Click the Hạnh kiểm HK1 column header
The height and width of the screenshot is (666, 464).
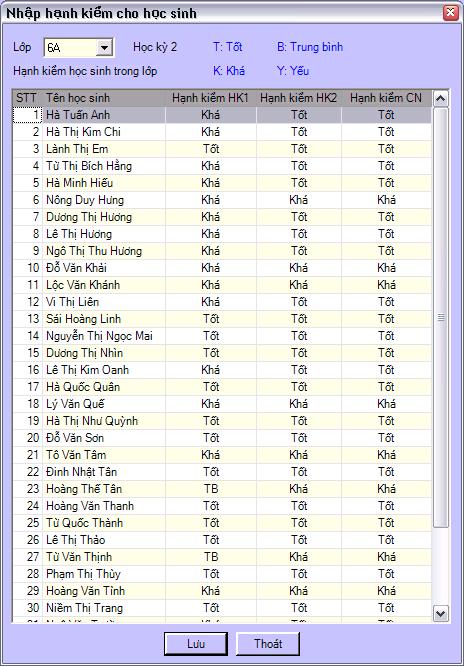211,98
